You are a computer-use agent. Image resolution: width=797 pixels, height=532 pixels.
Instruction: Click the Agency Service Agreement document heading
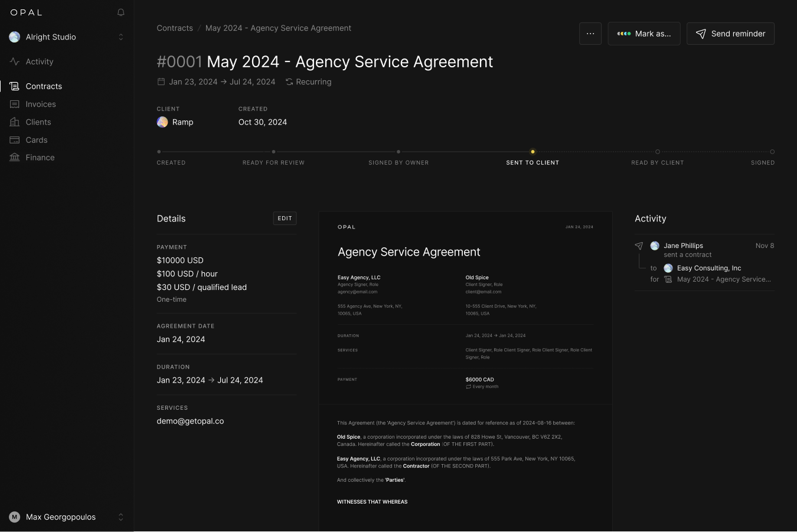coord(409,252)
